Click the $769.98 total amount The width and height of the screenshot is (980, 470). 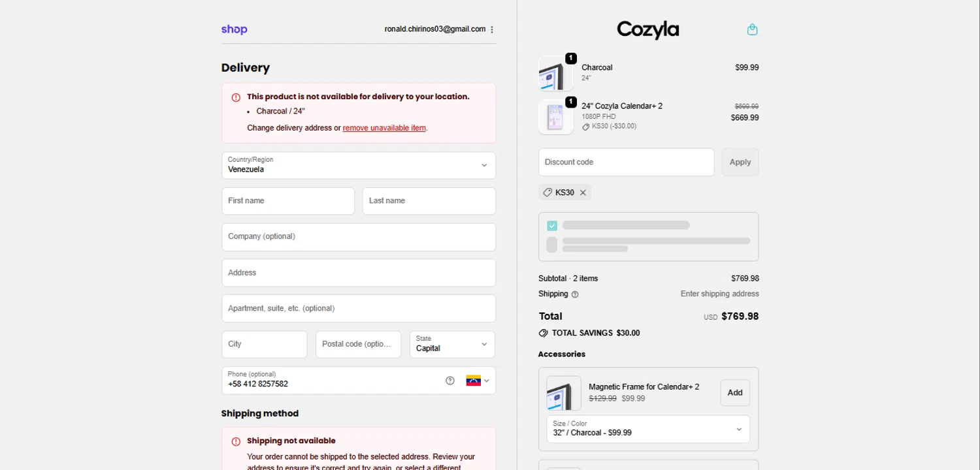[740, 317]
